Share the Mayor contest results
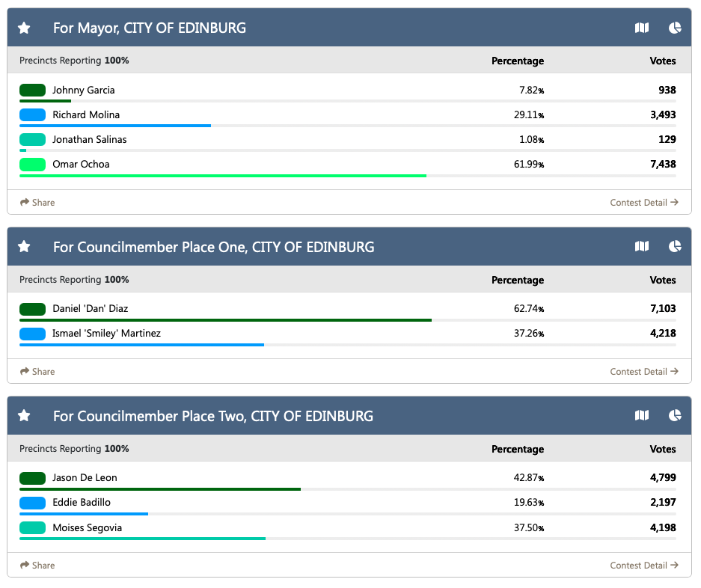 (37, 203)
